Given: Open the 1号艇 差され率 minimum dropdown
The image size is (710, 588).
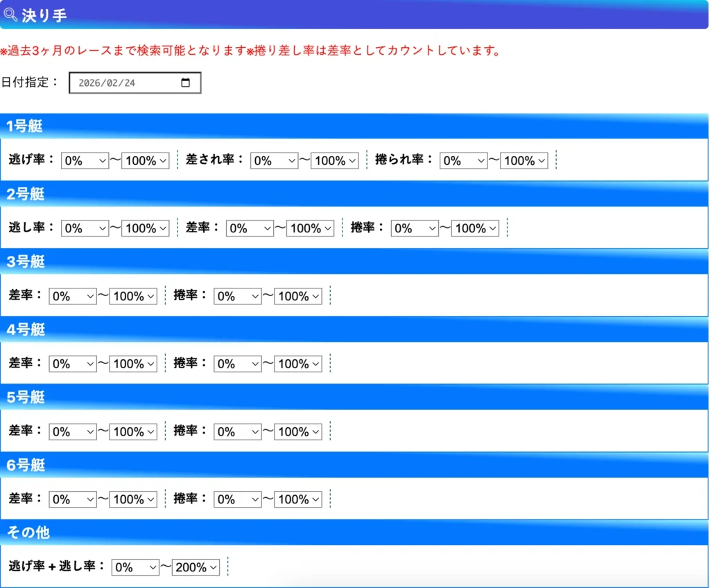Looking at the screenshot, I should [274, 160].
